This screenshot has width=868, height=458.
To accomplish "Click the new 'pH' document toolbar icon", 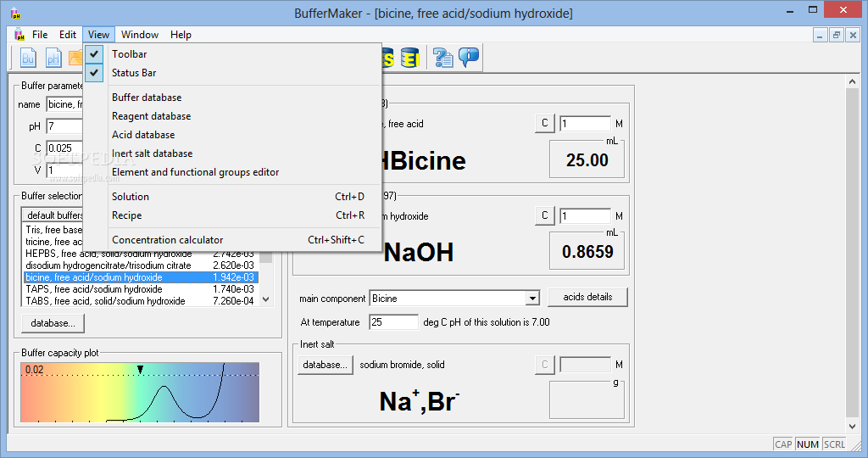I will [53, 58].
